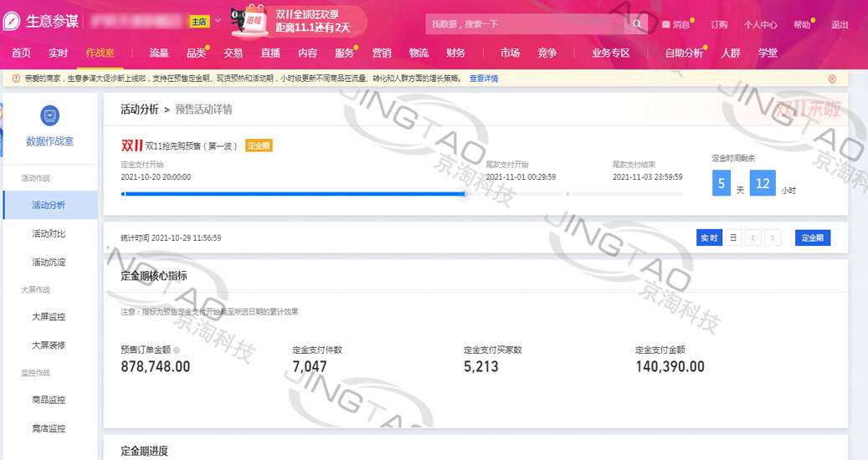Click the 878,748.00 value
Image resolution: width=868 pixels, height=460 pixels.
(156, 366)
